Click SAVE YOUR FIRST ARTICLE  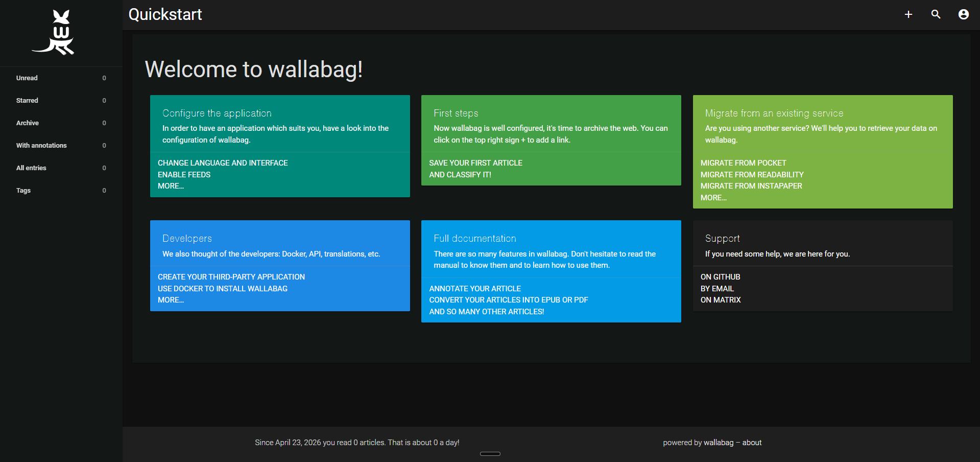[476, 163]
